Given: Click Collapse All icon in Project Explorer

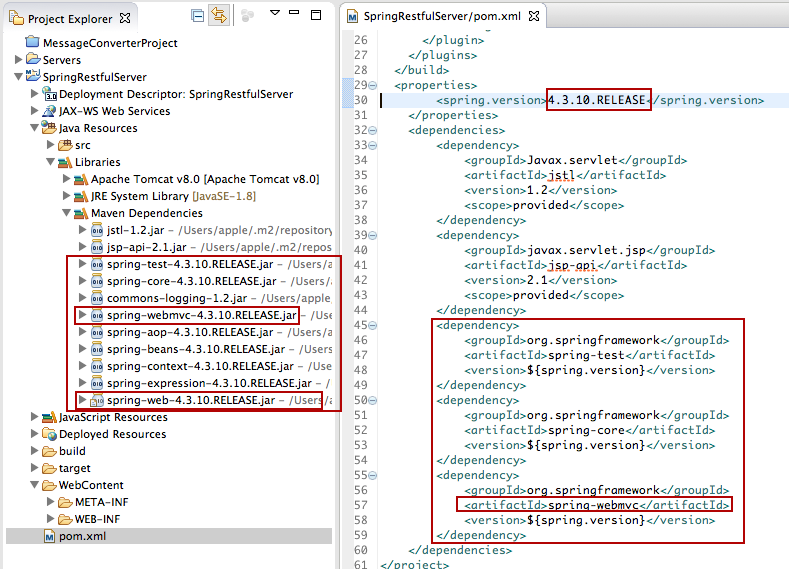Looking at the screenshot, I should 198,16.
